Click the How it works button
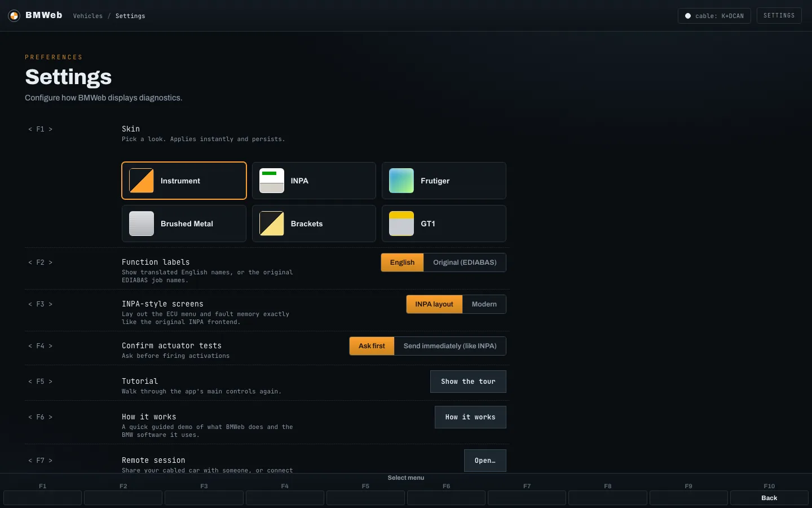The width and height of the screenshot is (812, 508). coord(470,417)
